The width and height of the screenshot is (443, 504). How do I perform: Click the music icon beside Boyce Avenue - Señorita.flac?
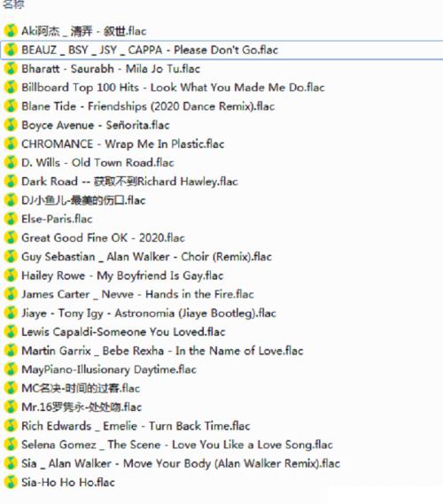tap(11, 125)
